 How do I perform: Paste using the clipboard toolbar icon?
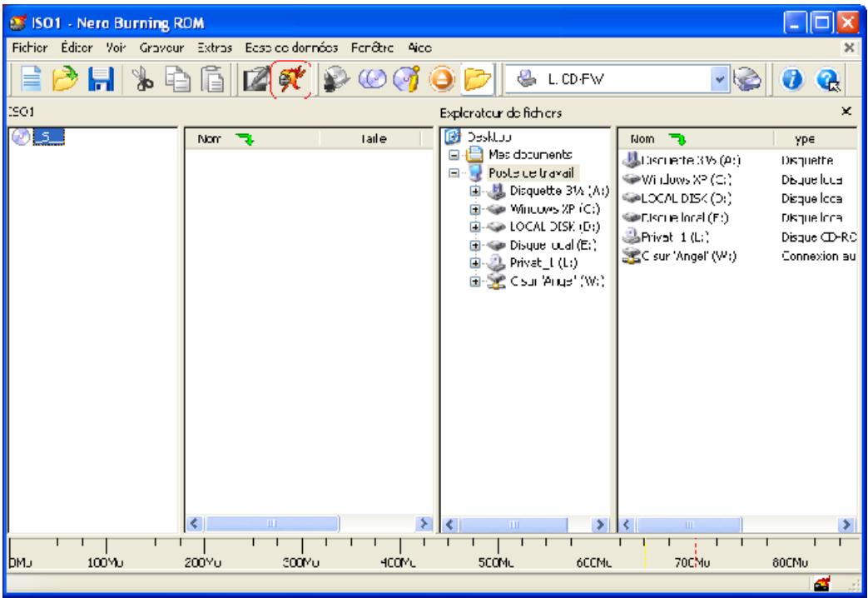click(x=212, y=80)
